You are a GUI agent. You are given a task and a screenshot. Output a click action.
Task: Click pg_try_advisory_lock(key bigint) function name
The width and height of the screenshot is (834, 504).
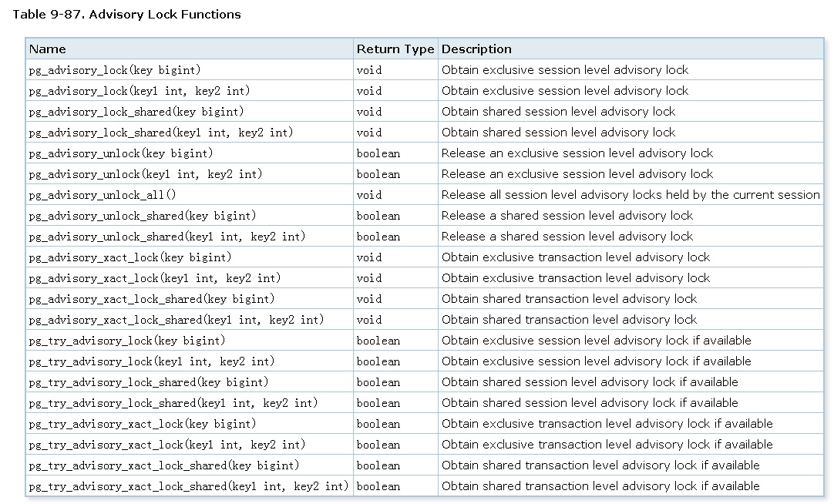pos(127,341)
